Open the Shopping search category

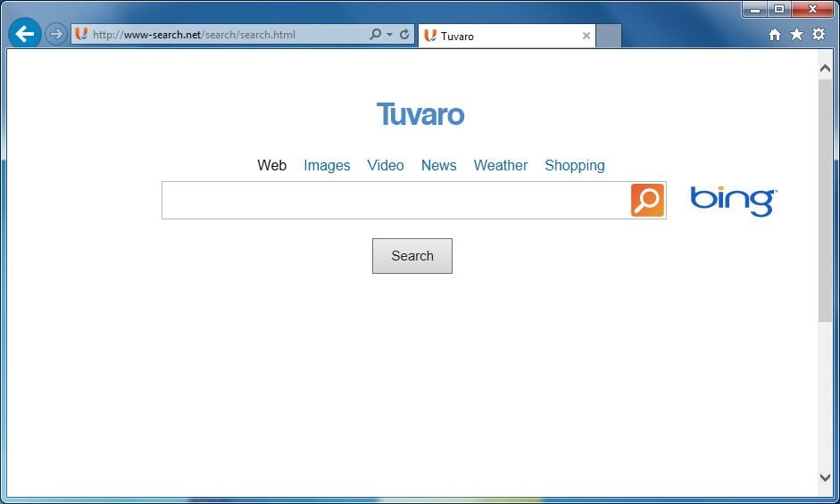coord(575,166)
